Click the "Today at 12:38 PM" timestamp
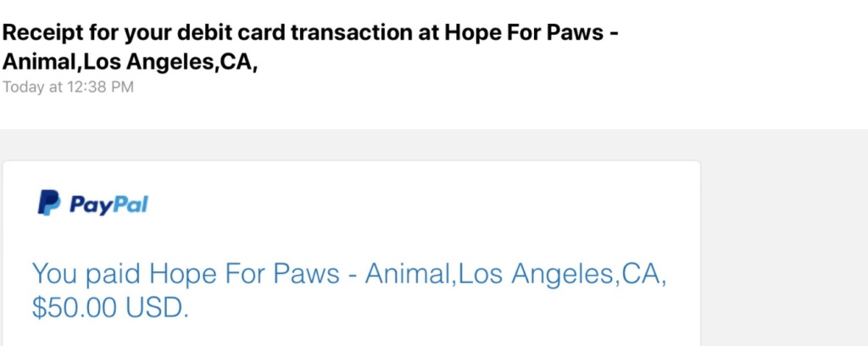This screenshot has width=868, height=346. [x=68, y=86]
